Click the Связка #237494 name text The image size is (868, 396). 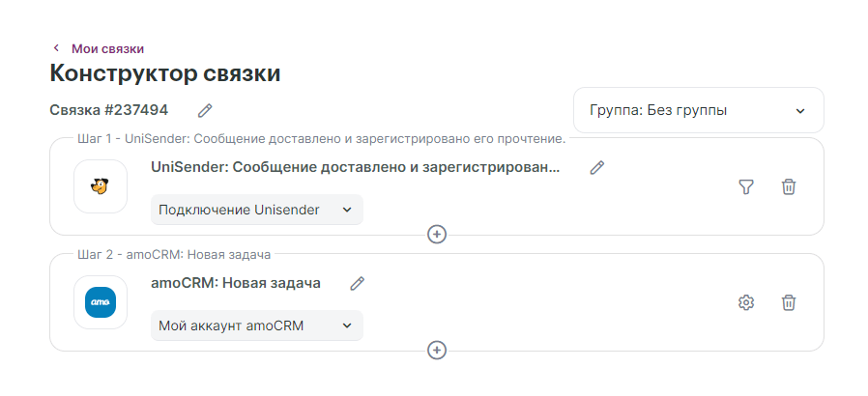(x=109, y=110)
